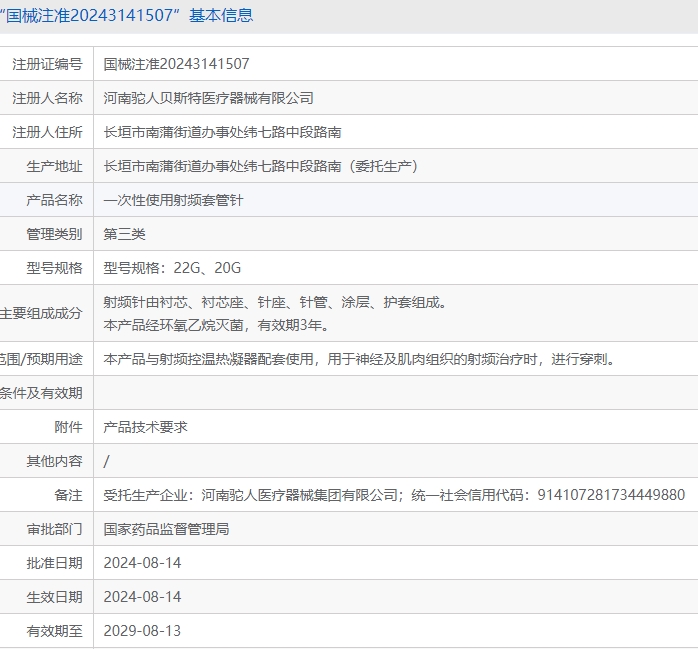This screenshot has height=649, width=698.
Task: Click the 批准日期 label
Action: pyautogui.click(x=54, y=563)
